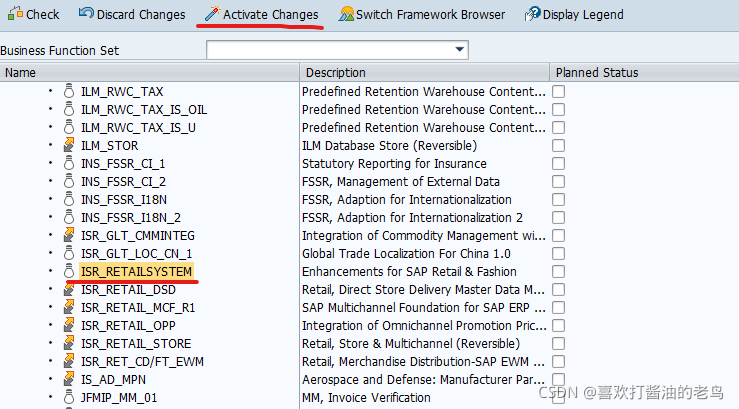Viewport: 739px width, 409px height.
Task: Click the bulb icon beside JFMIP_MM_01
Action: point(69,397)
